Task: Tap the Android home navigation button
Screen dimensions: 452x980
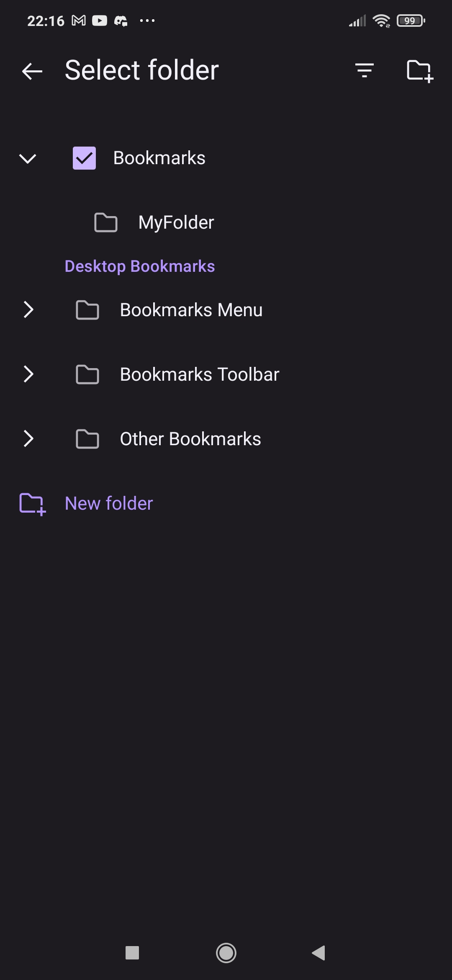Action: pos(226,953)
